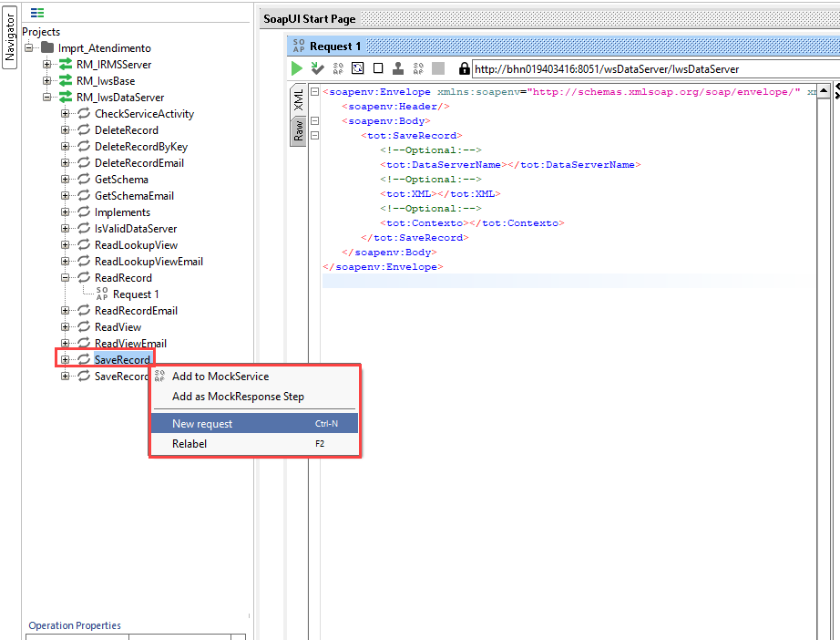Click inside tot:DataServerName element line
Viewport: 840px width, 640px height.
510,164
